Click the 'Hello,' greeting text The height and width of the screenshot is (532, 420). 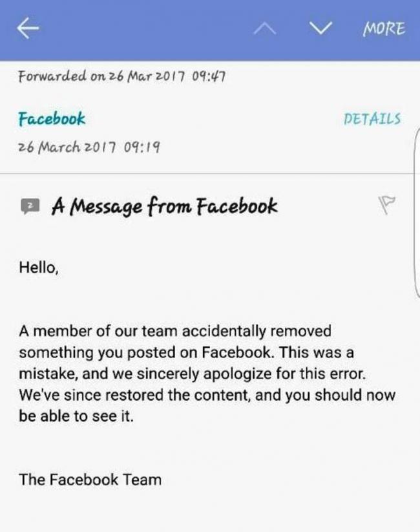pos(39,268)
